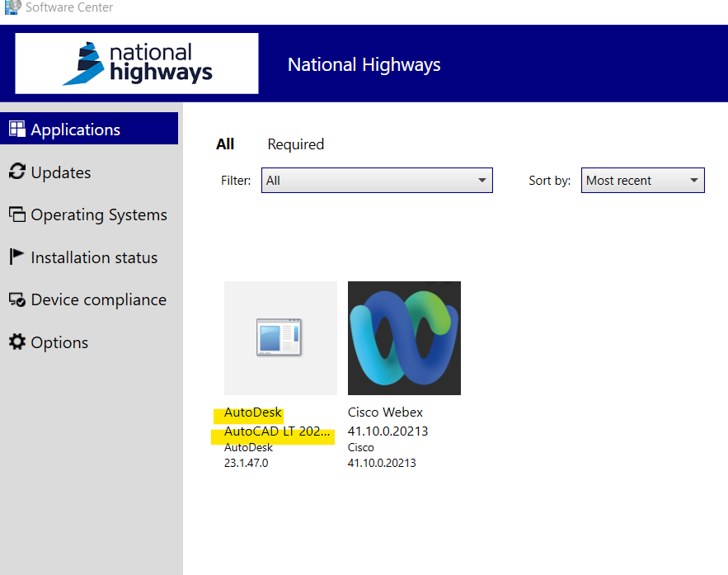Open the Cisco Webex app logo tile
The width and height of the screenshot is (728, 575).
(404, 338)
